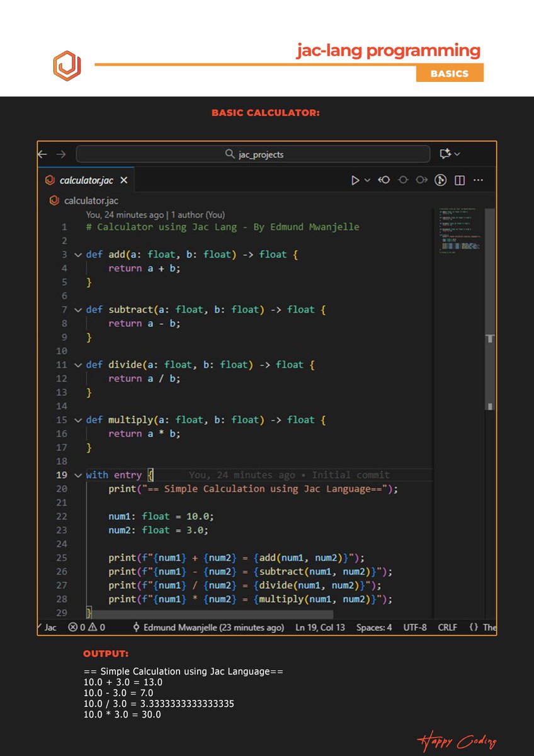Close the calculator.jac tab

123,180
